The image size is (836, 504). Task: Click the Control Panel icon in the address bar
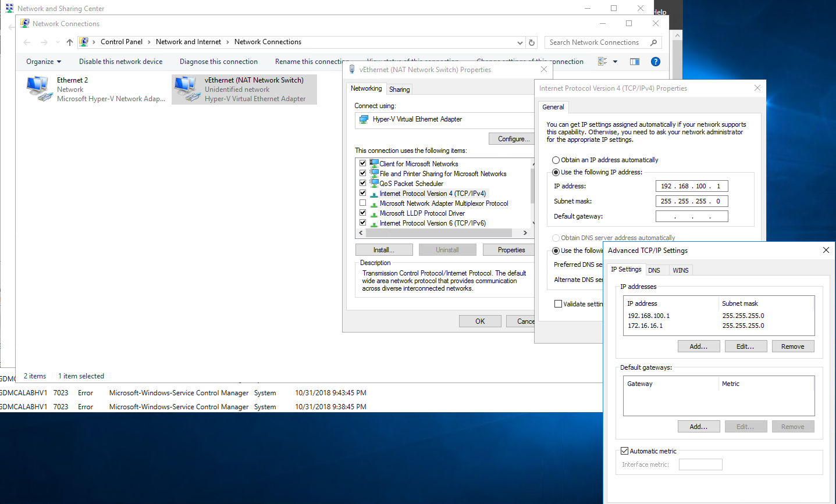point(84,42)
